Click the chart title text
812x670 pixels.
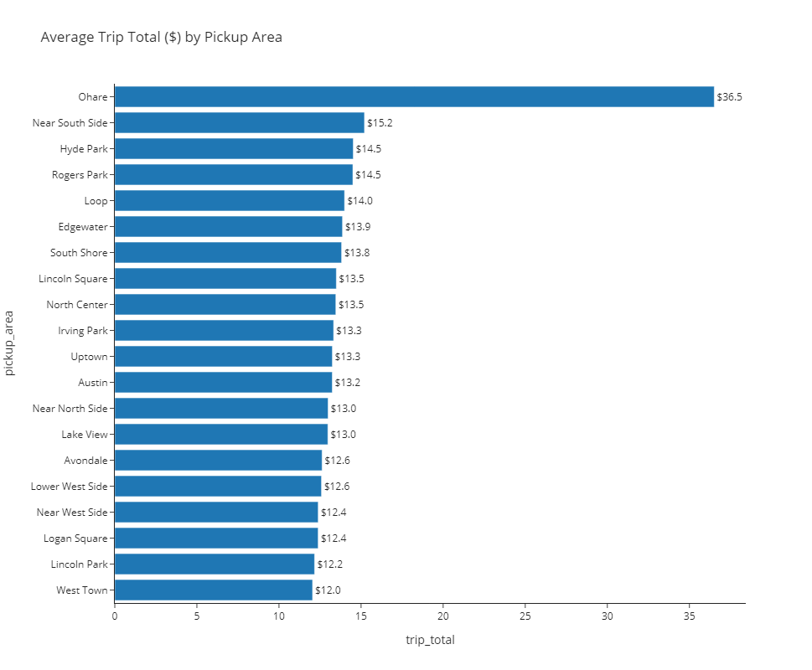(x=161, y=37)
